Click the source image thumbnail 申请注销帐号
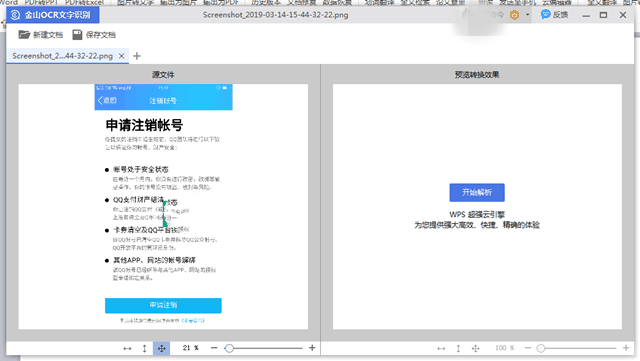 (x=163, y=207)
